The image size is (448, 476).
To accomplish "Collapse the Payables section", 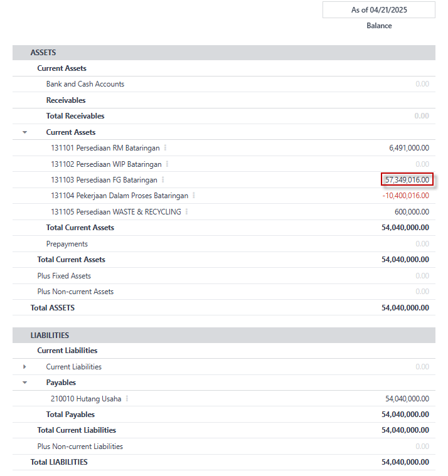I will coord(24,383).
